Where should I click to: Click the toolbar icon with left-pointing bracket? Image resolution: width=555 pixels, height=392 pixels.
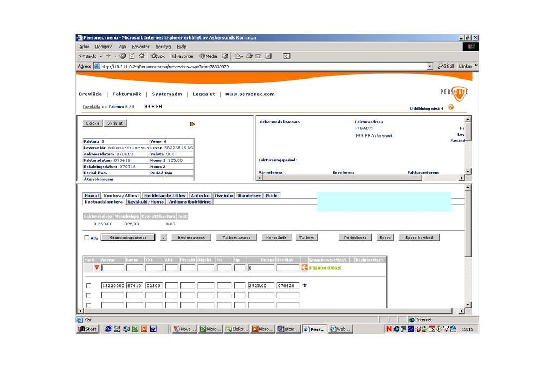pos(287,56)
